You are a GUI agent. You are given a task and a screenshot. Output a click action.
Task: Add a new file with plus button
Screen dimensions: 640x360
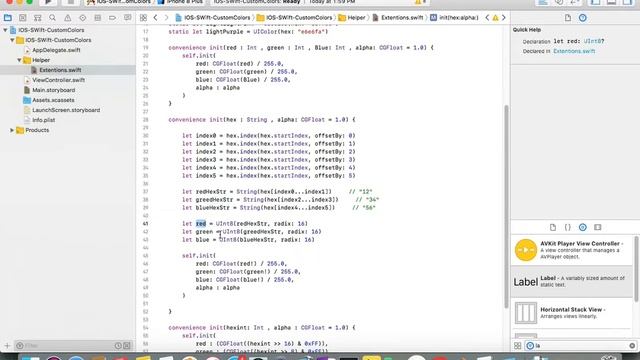(x=7, y=346)
